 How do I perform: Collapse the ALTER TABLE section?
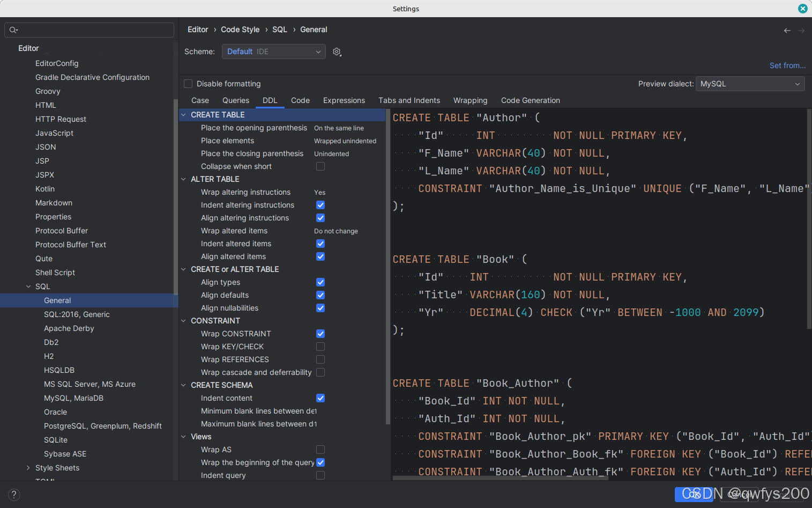183,179
